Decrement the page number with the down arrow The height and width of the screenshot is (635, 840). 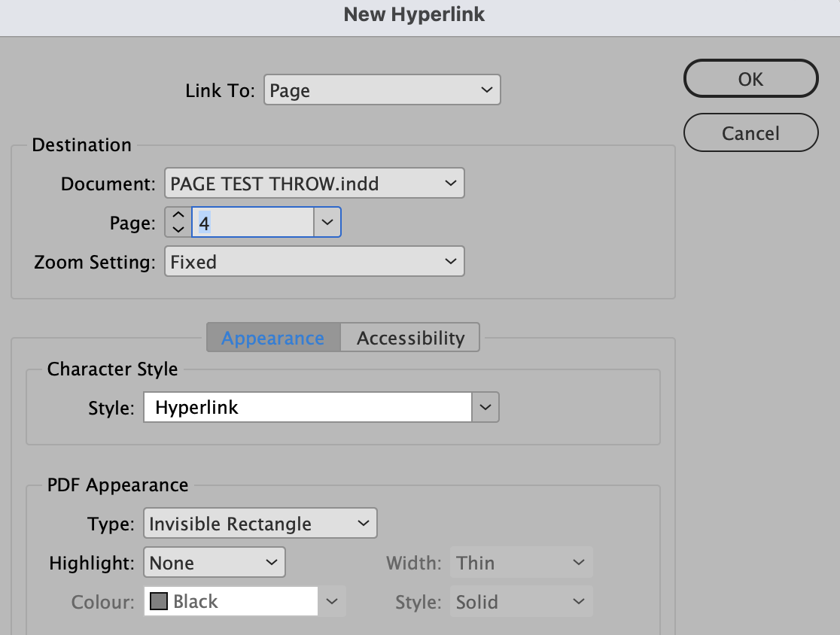click(178, 227)
